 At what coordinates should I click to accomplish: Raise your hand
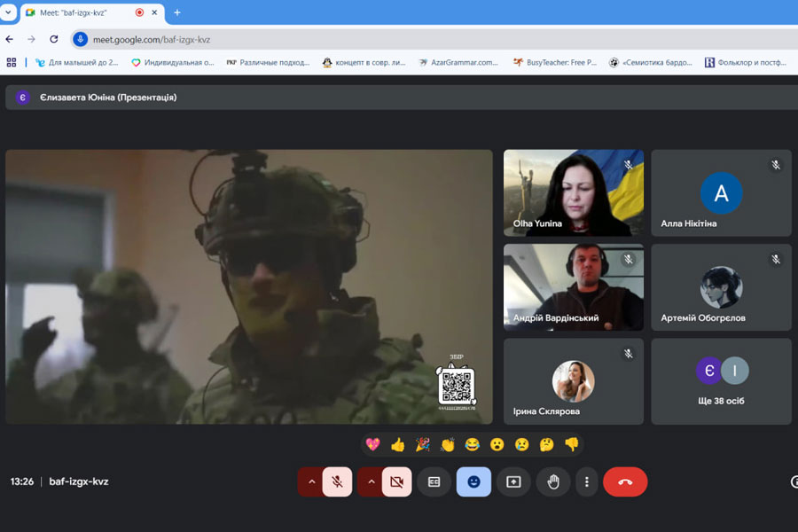click(553, 481)
